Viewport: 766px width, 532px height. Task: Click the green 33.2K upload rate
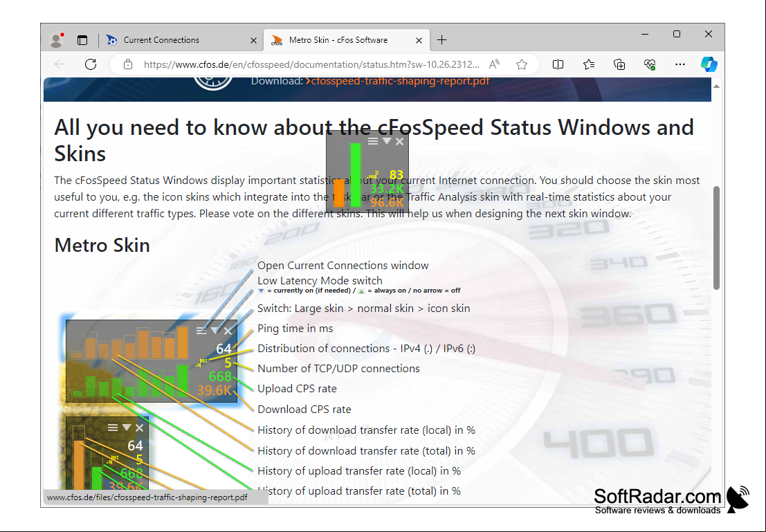(x=387, y=189)
